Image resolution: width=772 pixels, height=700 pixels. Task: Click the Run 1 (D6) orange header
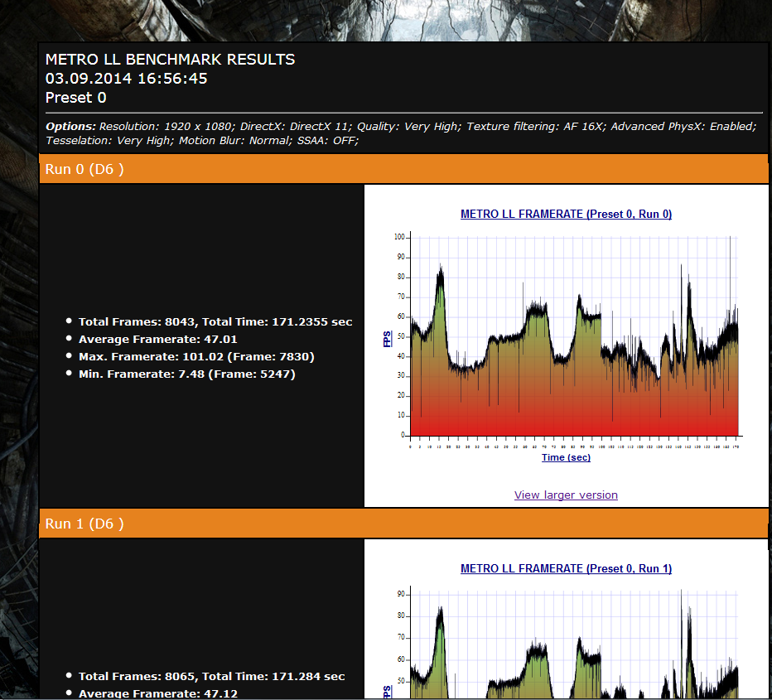coord(403,524)
